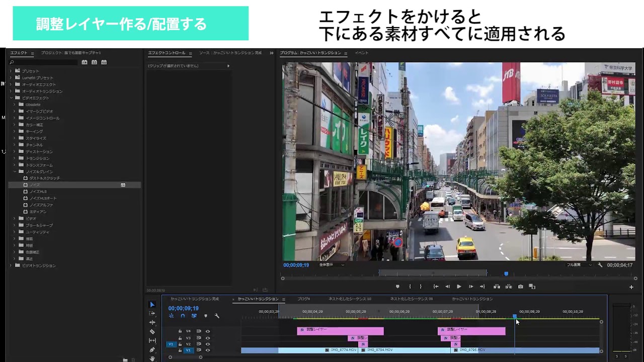Toggle V4 track lock
Viewport: 644px width, 362px height.
click(x=180, y=331)
